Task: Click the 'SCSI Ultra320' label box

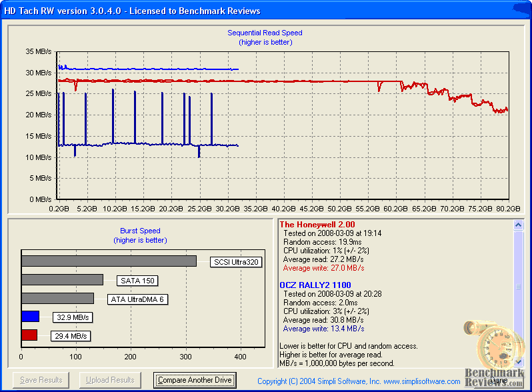Action: [236, 262]
